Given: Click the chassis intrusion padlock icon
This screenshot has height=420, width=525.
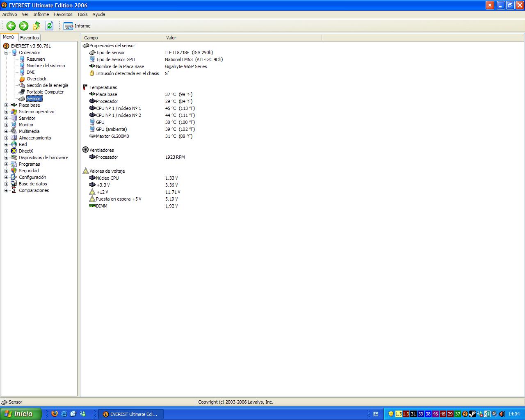Looking at the screenshot, I should coord(92,73).
